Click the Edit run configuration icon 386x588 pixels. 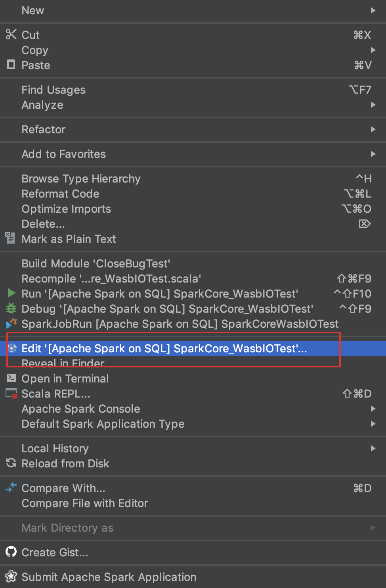coord(11,348)
